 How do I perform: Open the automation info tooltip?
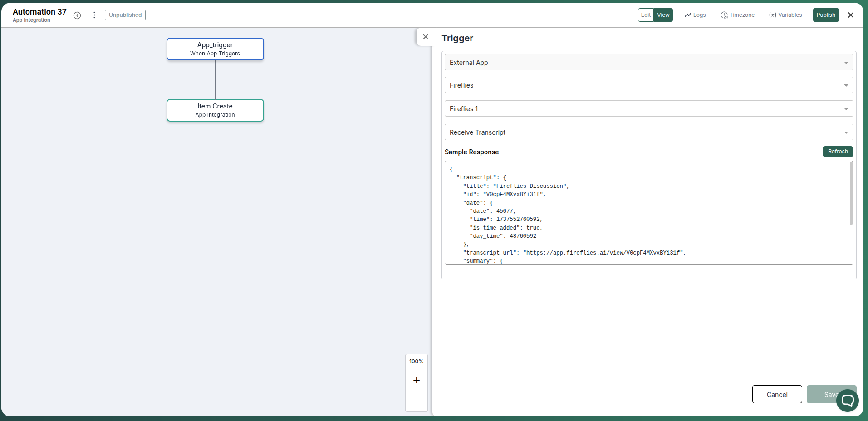pos(77,15)
